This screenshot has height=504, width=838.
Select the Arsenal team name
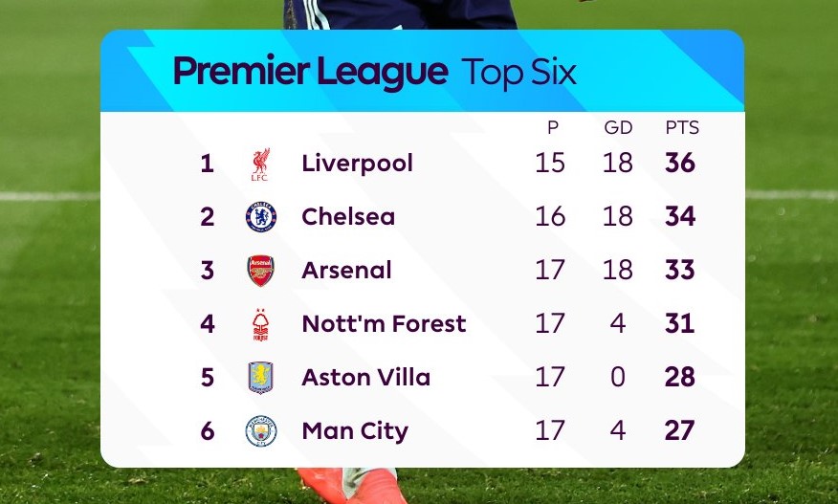346,271
